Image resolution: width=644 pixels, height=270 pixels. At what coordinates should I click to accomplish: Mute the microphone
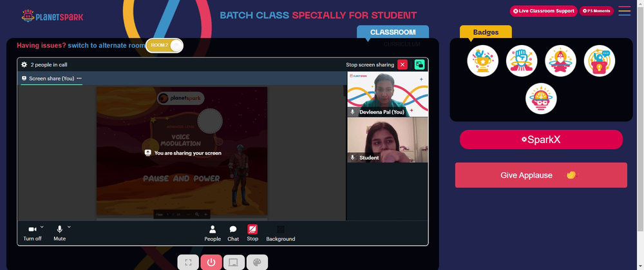[59, 233]
